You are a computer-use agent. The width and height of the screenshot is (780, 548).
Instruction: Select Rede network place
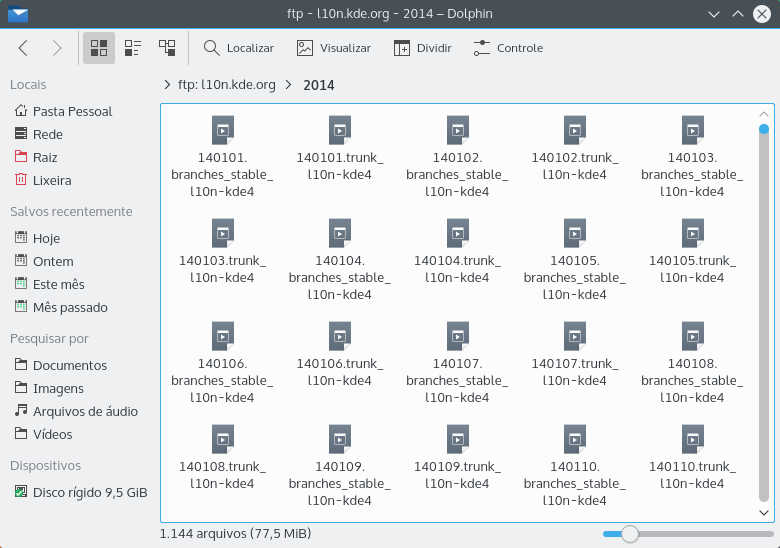tap(47, 134)
